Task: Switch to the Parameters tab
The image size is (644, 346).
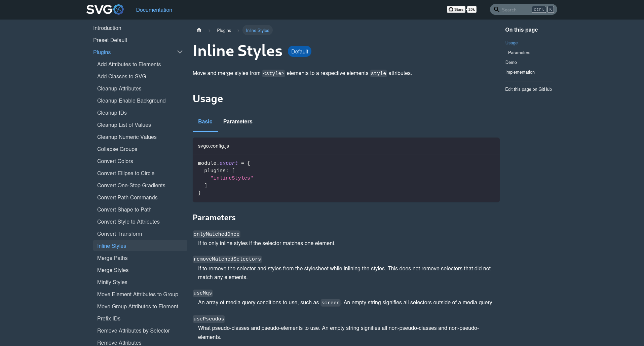Action: pyautogui.click(x=237, y=122)
